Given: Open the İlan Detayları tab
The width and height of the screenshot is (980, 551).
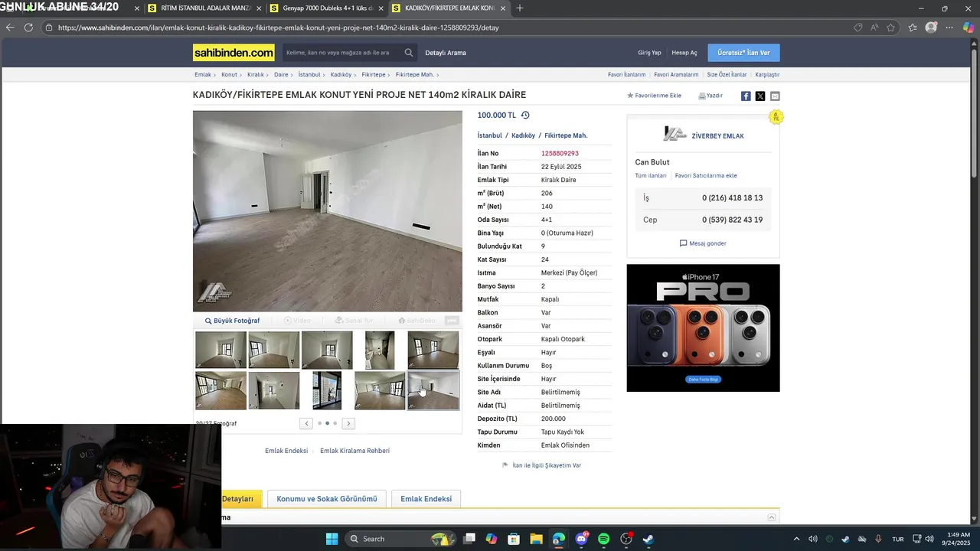Looking at the screenshot, I should click(x=241, y=499).
